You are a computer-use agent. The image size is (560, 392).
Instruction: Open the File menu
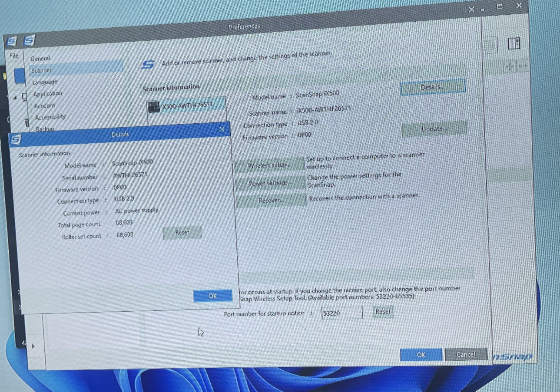[14, 56]
